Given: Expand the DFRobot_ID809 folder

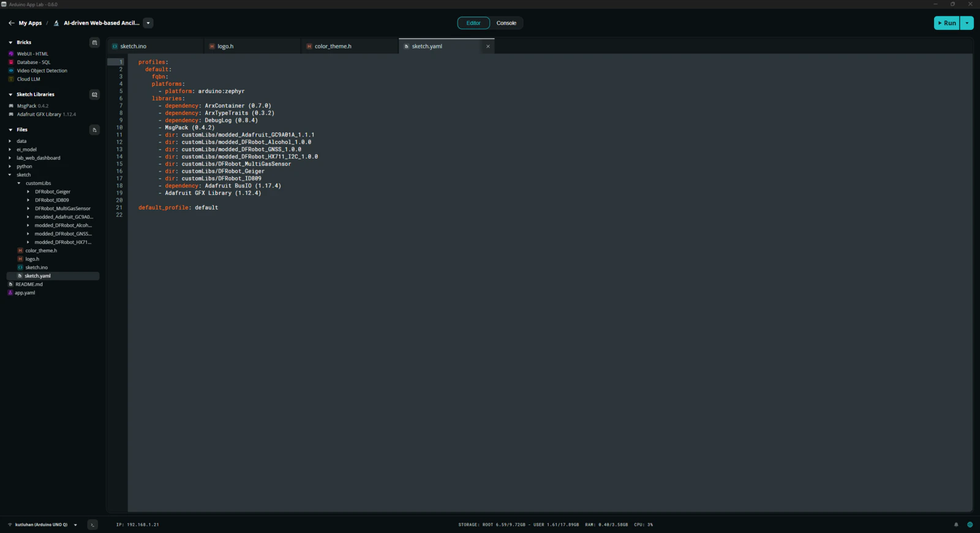Looking at the screenshot, I should point(28,200).
